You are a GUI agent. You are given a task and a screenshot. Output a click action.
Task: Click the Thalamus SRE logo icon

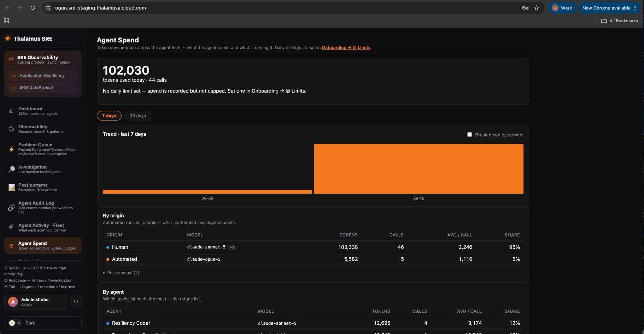coord(8,39)
